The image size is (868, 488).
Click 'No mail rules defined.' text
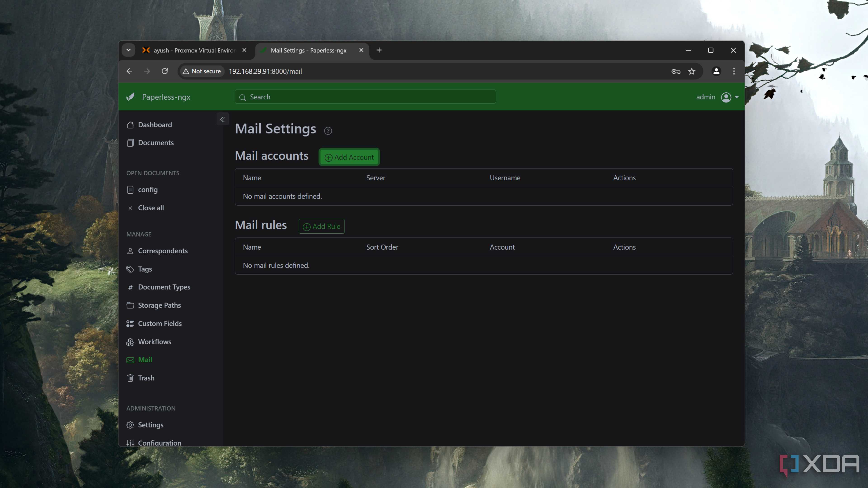[x=276, y=266]
